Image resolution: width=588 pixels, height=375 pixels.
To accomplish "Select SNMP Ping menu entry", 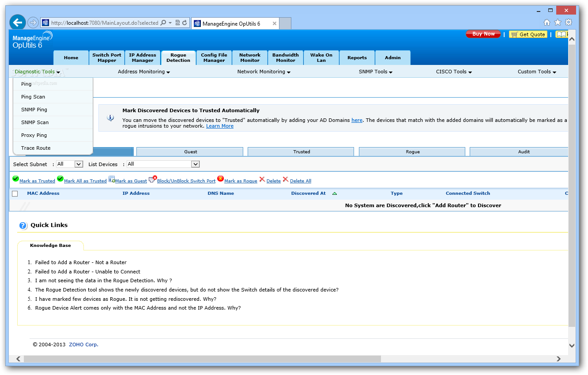I will (53, 110).
